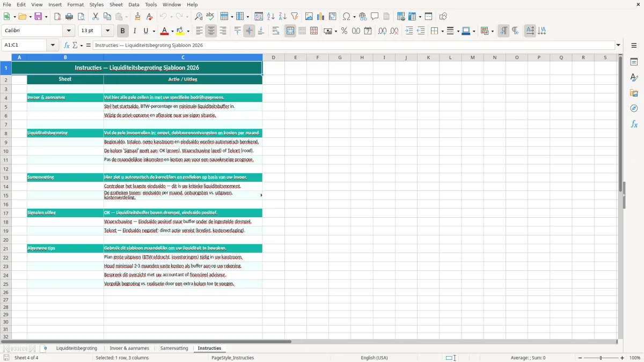The image size is (644, 362).
Task: Apply AutoFilter
Action: 295,17
